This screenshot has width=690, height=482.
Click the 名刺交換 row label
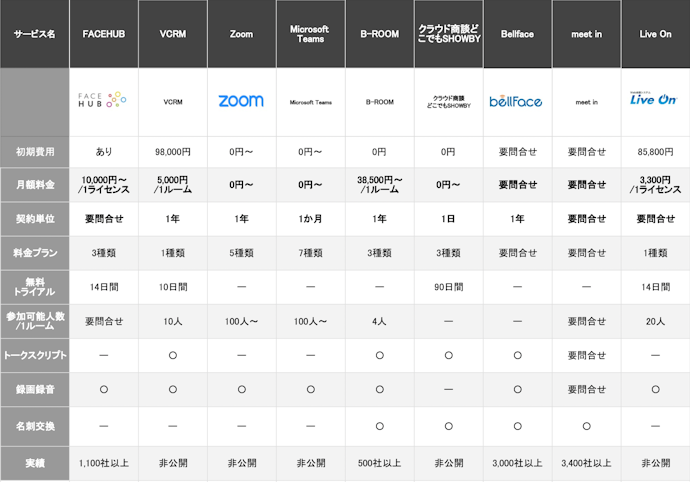click(34, 425)
